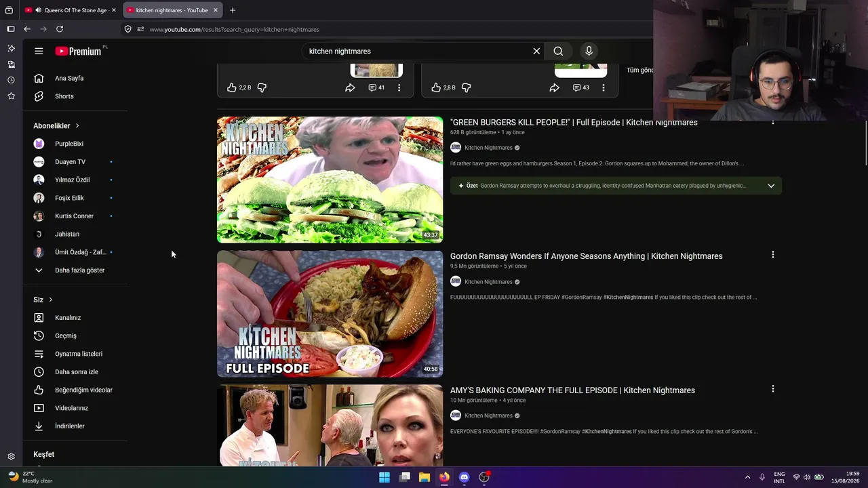The height and width of the screenshot is (488, 868).
Task: Like the post with 2,2 B likes
Action: [x=232, y=87]
